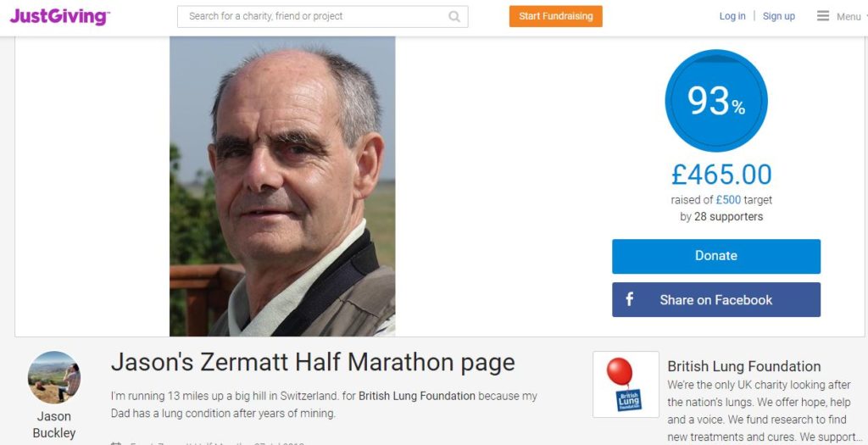Click the JustGiving logo

click(x=60, y=17)
